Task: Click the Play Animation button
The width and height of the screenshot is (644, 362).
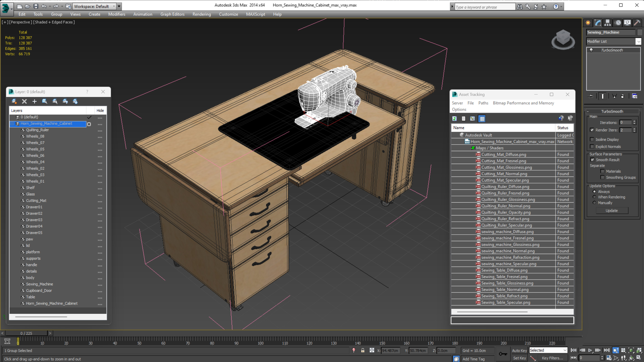Action: (x=590, y=350)
